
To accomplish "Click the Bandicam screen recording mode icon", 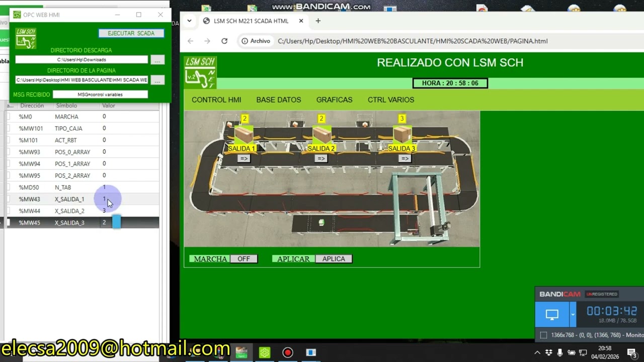I will pyautogui.click(x=552, y=315).
